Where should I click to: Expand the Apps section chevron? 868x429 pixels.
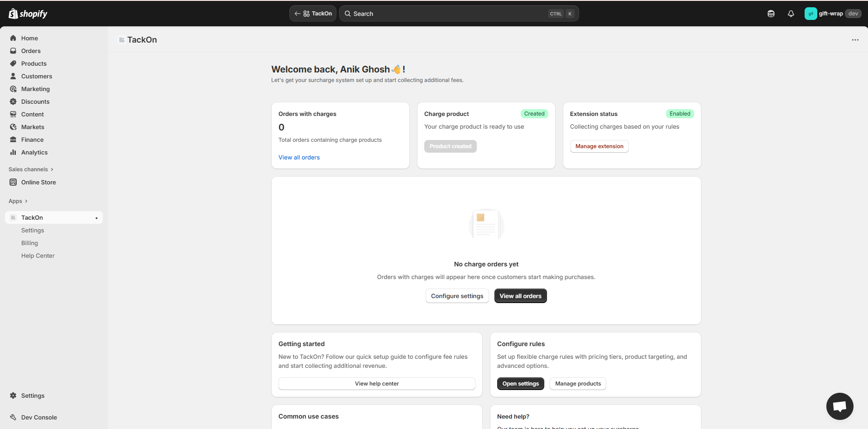(26, 201)
